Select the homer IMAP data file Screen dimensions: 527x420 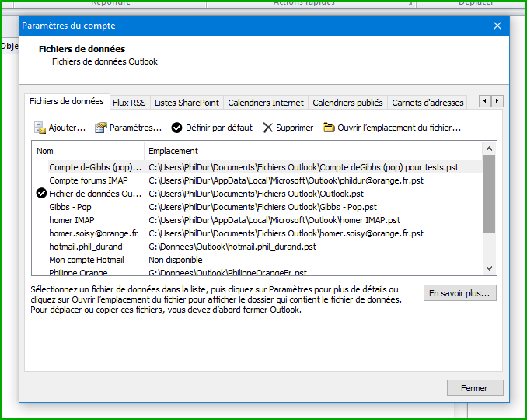coord(72,220)
